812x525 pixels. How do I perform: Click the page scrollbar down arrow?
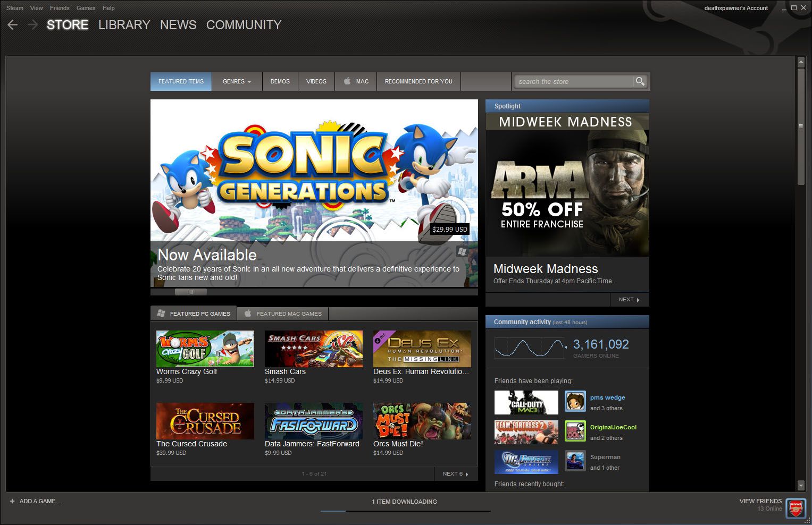click(x=801, y=485)
